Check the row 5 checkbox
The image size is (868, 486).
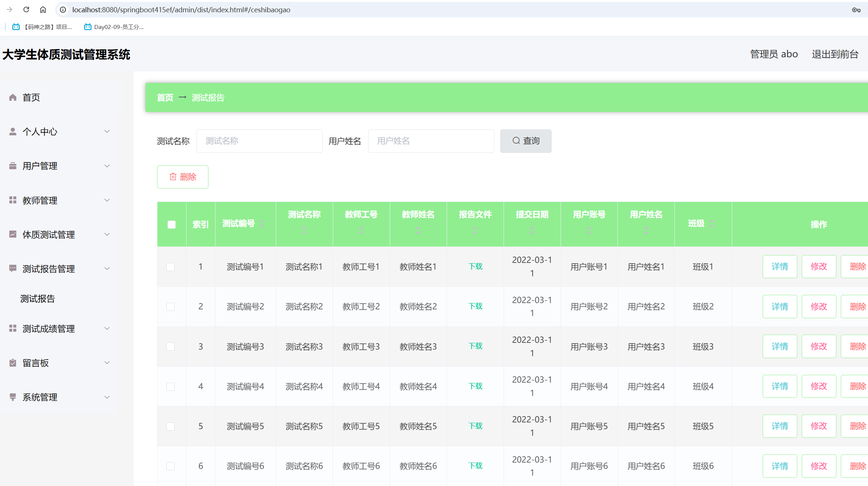(x=170, y=426)
